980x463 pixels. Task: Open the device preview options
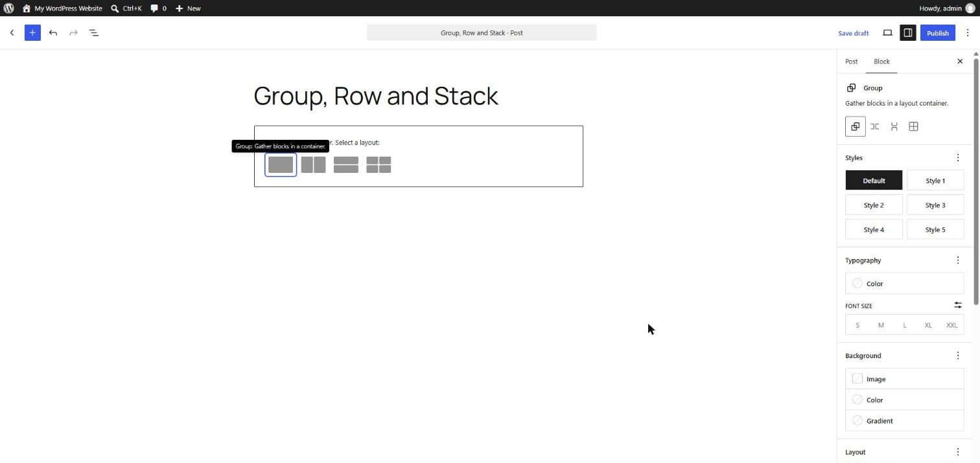tap(887, 33)
